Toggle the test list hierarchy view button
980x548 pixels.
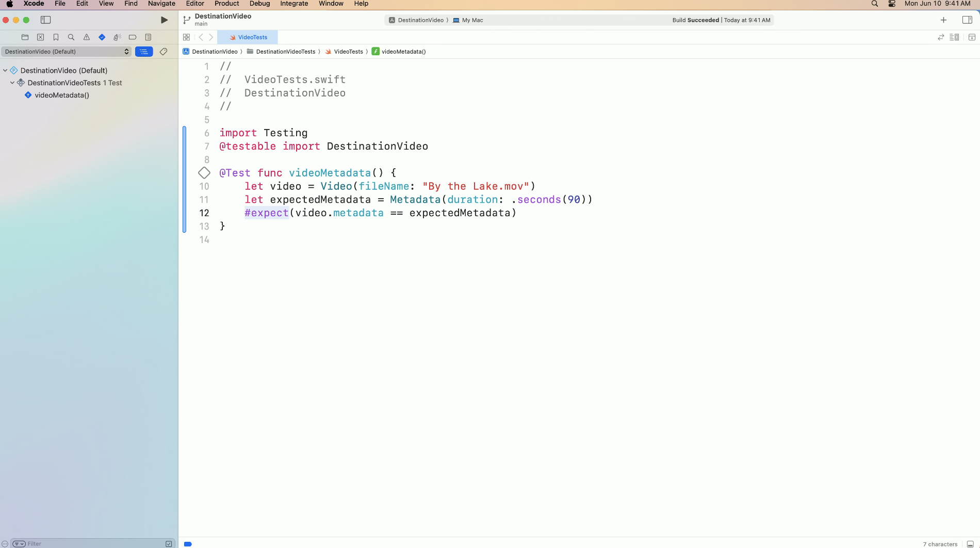144,52
